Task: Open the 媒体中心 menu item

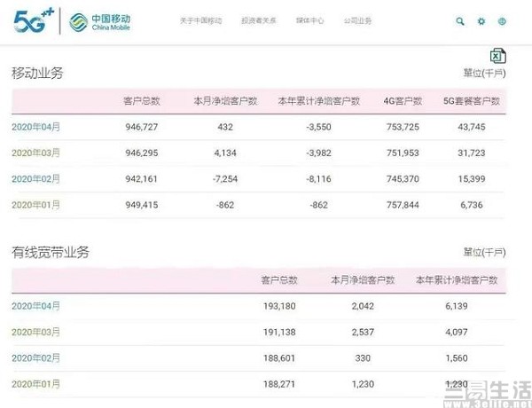Action: point(310,20)
